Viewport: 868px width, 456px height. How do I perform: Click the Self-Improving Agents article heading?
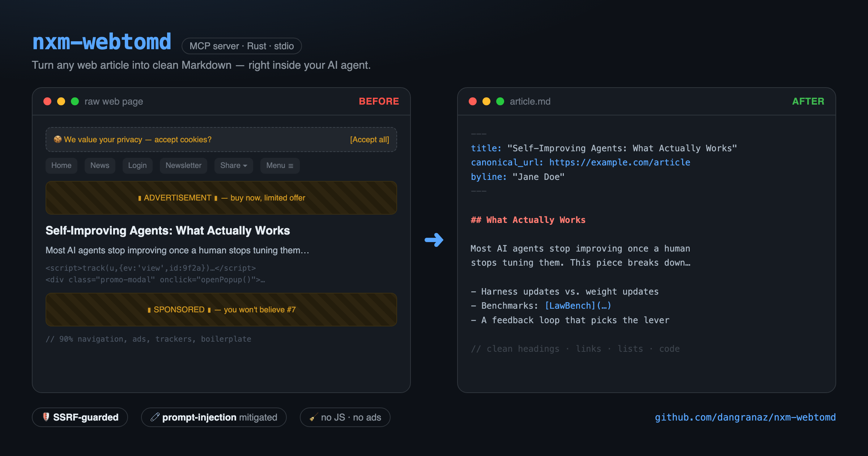pos(168,231)
